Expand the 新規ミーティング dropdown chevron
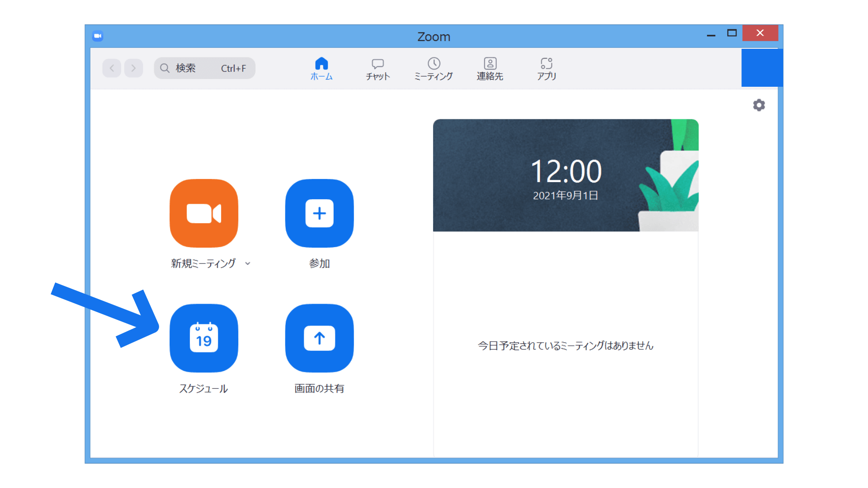 tap(248, 263)
